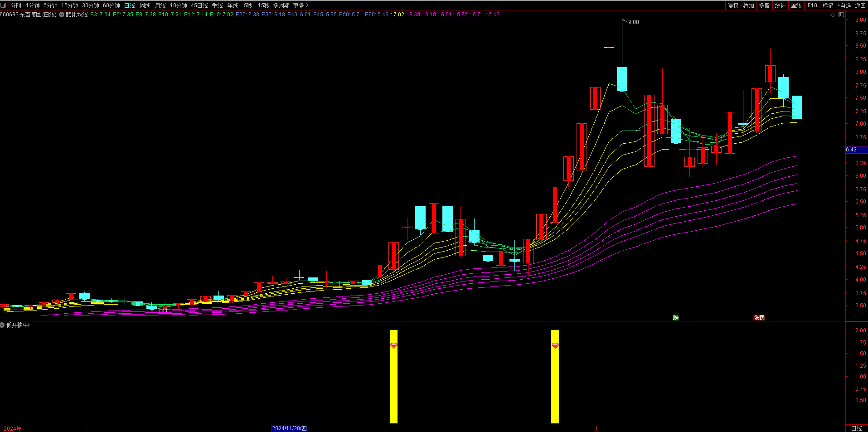The image size is (868, 432).
Task: Click the 标记 mark button
Action: (828, 5)
